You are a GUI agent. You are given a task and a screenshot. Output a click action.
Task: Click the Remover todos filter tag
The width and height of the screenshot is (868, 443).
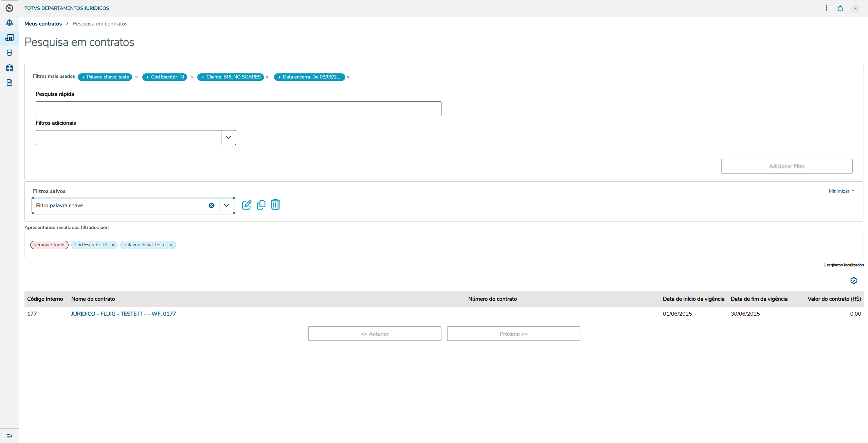[x=49, y=245]
